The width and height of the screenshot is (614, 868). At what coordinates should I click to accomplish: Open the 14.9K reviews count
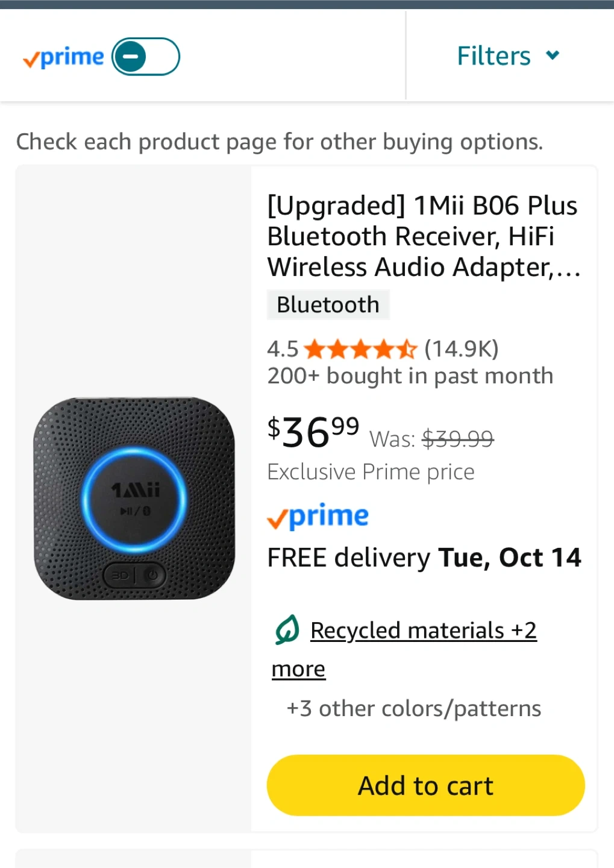462,349
